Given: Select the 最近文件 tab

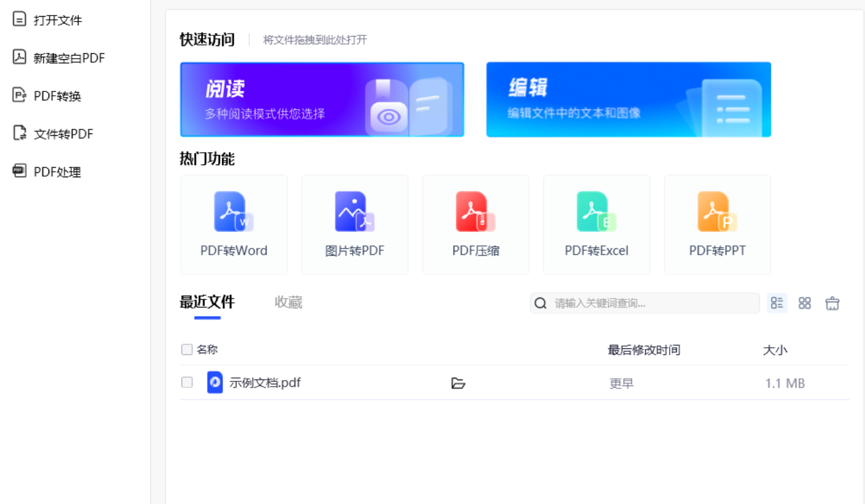Looking at the screenshot, I should point(207,302).
